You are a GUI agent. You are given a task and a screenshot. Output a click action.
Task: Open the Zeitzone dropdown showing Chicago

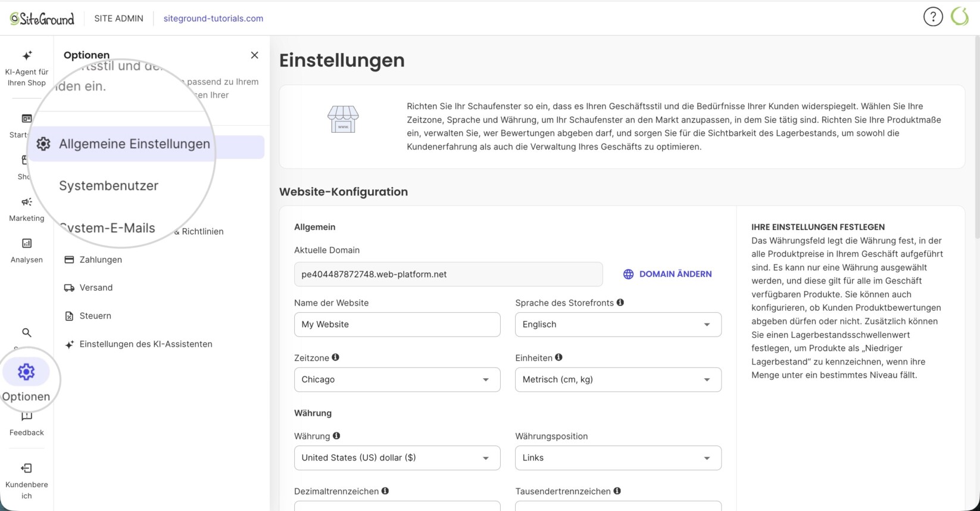pos(397,379)
